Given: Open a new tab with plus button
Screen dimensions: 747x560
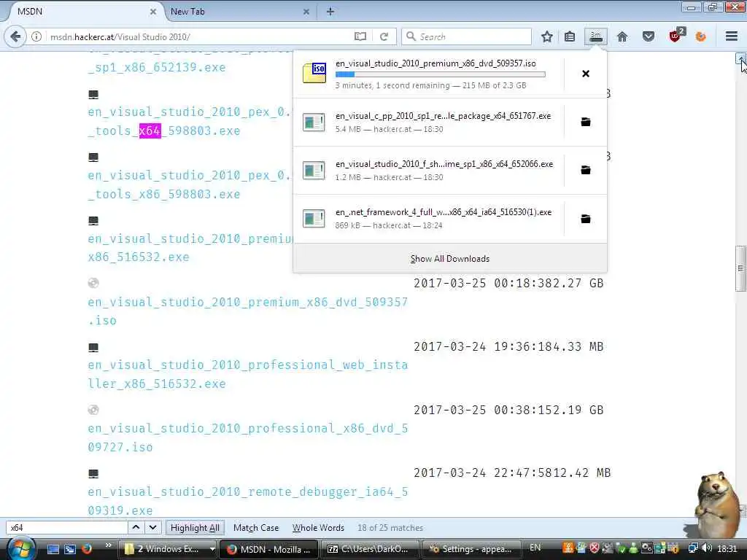Looking at the screenshot, I should [x=330, y=12].
